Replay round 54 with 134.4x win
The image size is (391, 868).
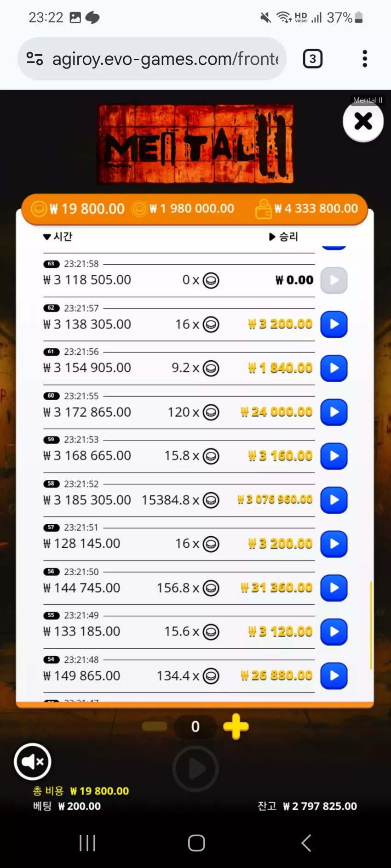333,676
